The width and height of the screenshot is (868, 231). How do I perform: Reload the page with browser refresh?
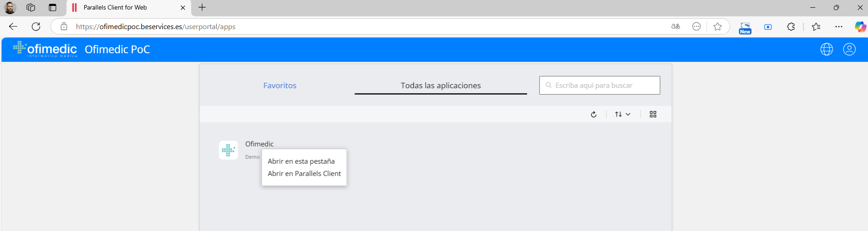pos(36,26)
